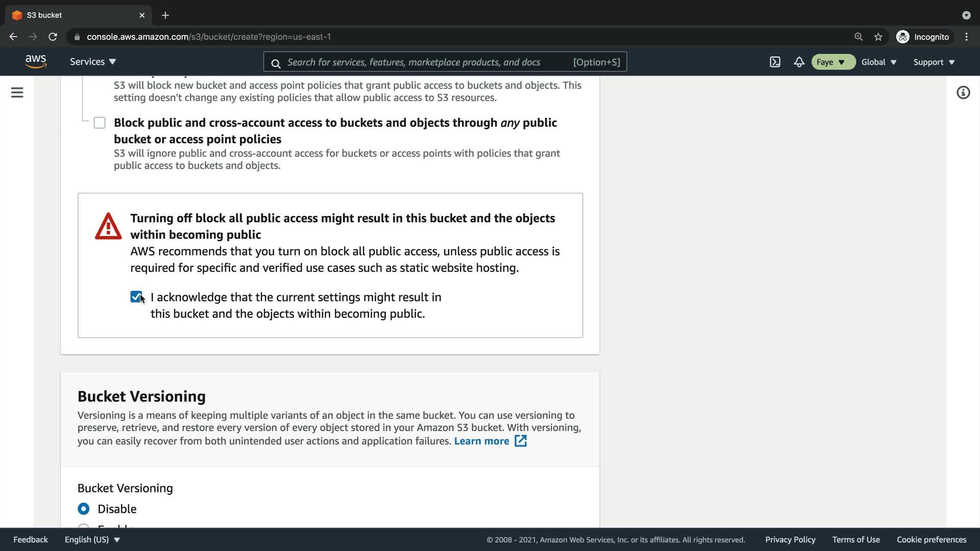
Task: Select the Disable versioning radio button
Action: coord(84,509)
